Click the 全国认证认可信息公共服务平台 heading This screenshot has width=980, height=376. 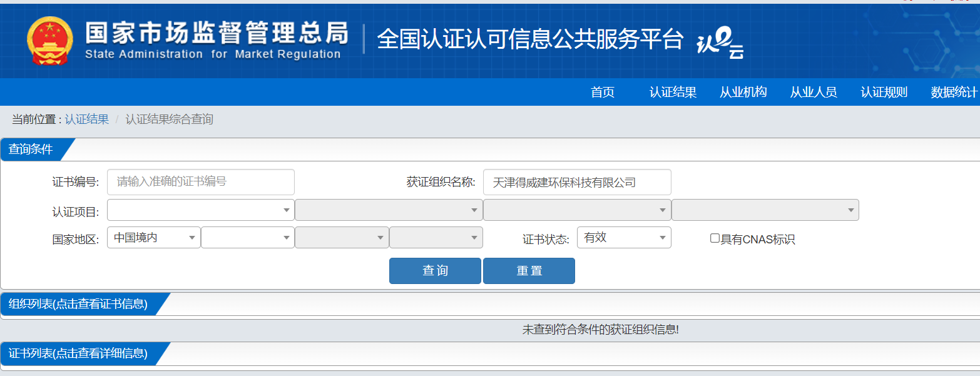(530, 39)
